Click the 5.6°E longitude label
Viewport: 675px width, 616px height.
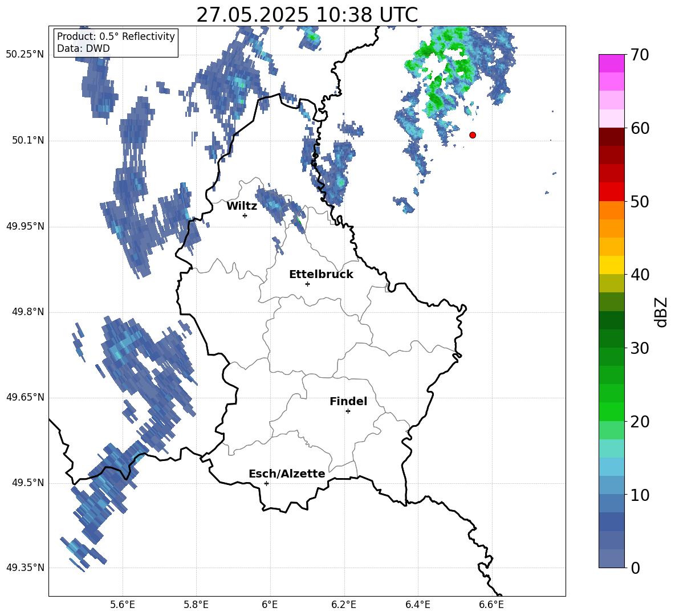(x=123, y=605)
